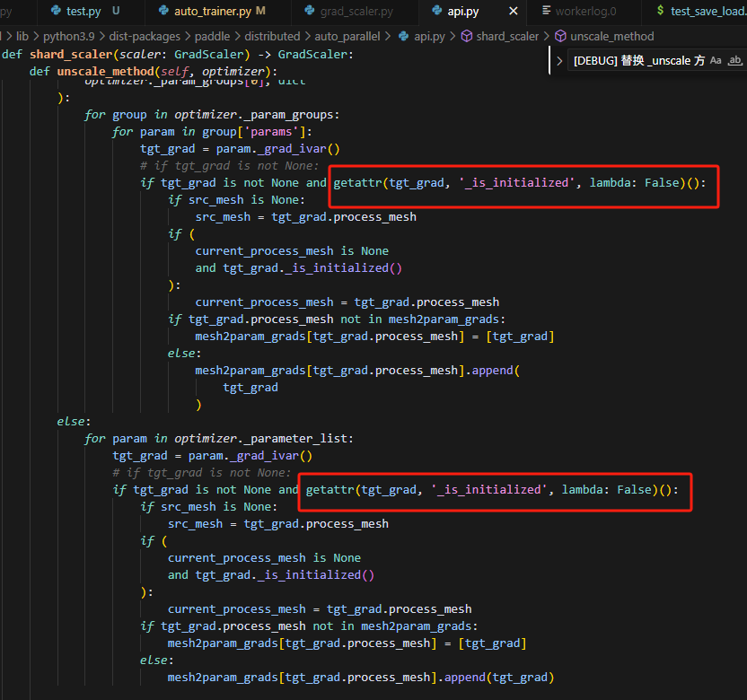The image size is (747, 700).
Task: Switch to the test.py tab
Action: pos(83,12)
